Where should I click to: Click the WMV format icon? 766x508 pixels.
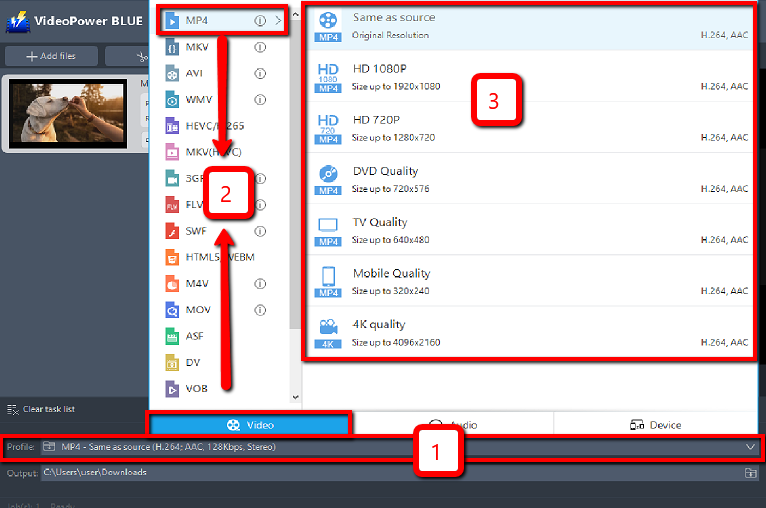click(172, 100)
